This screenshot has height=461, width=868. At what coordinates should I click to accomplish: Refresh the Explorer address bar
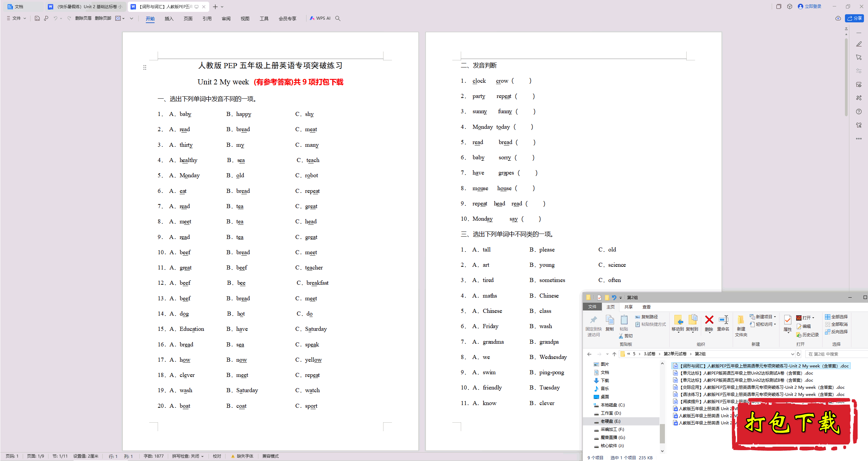click(x=798, y=354)
